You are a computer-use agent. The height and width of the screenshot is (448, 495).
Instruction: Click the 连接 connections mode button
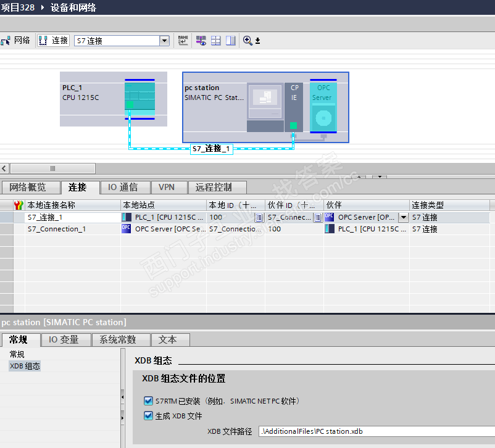53,41
